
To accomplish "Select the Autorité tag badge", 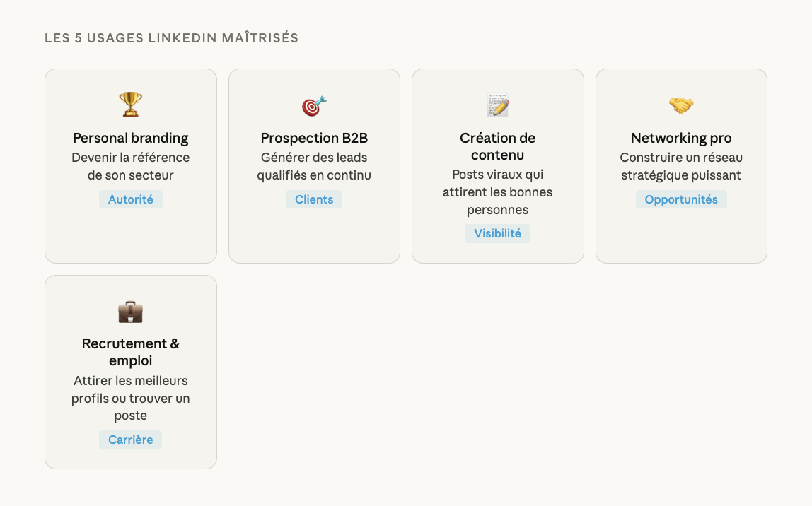I will click(130, 199).
